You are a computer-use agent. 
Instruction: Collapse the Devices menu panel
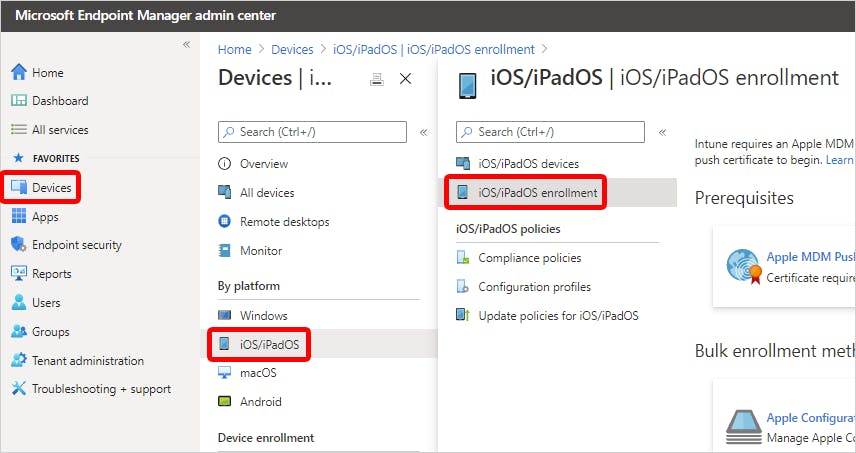pyautogui.click(x=423, y=132)
